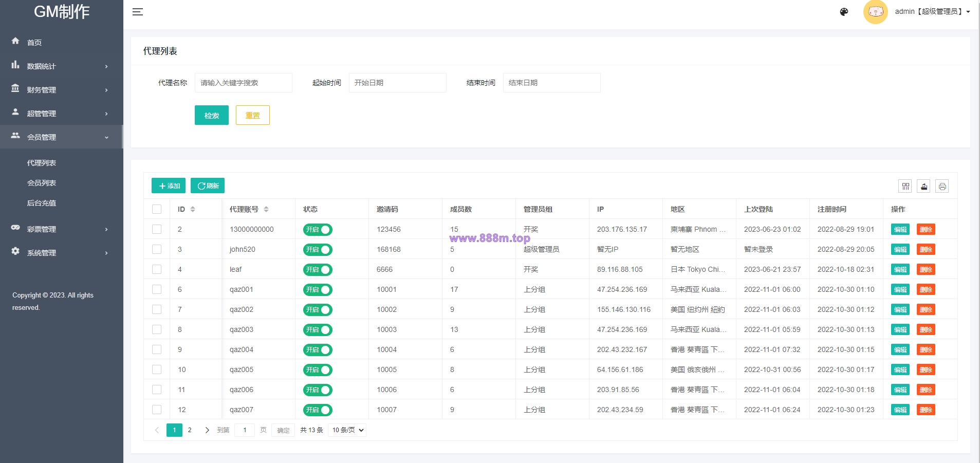Check the row for account john520
980x463 pixels.
tap(157, 249)
